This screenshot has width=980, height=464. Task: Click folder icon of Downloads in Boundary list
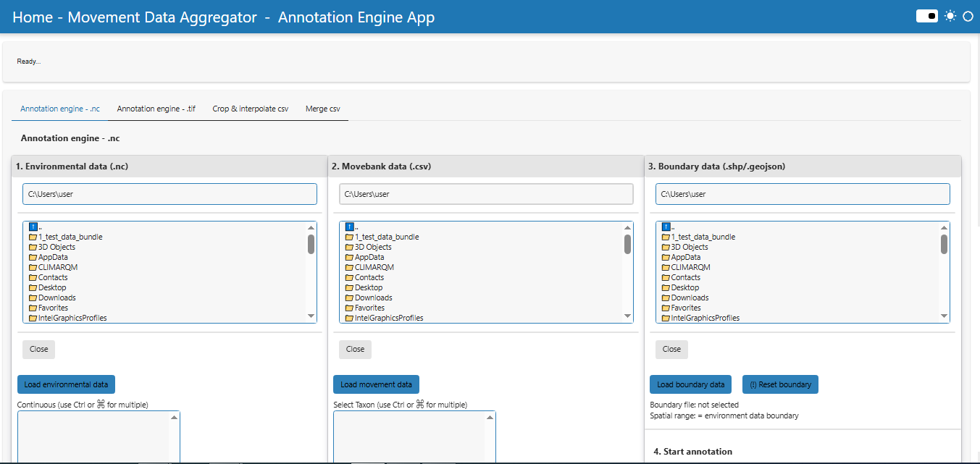point(666,298)
